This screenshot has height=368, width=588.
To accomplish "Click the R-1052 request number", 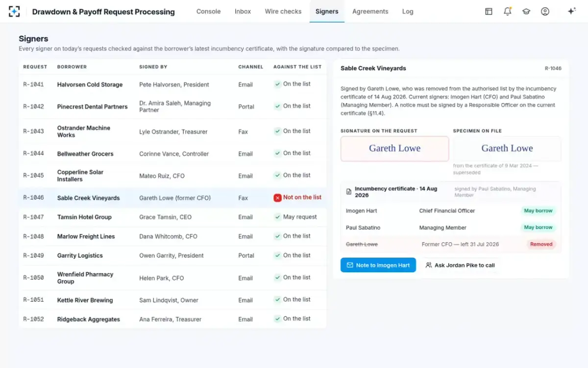I will [x=33, y=319].
